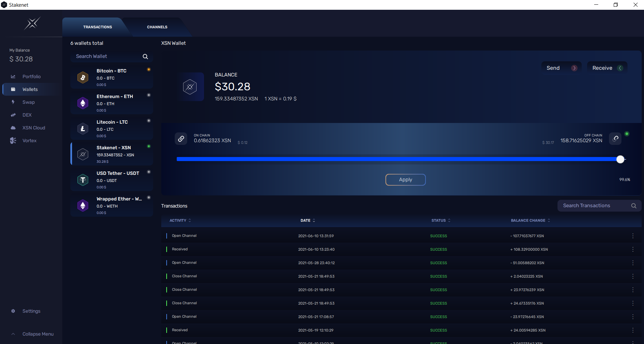Go to DEX page
The height and width of the screenshot is (344, 644).
pos(27,115)
